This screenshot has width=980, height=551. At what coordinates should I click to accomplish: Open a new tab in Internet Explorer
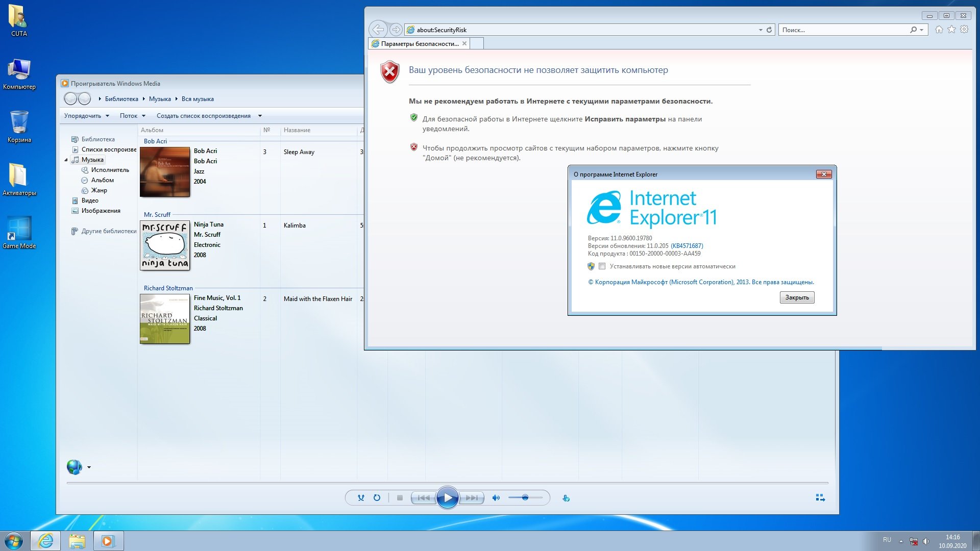[477, 44]
